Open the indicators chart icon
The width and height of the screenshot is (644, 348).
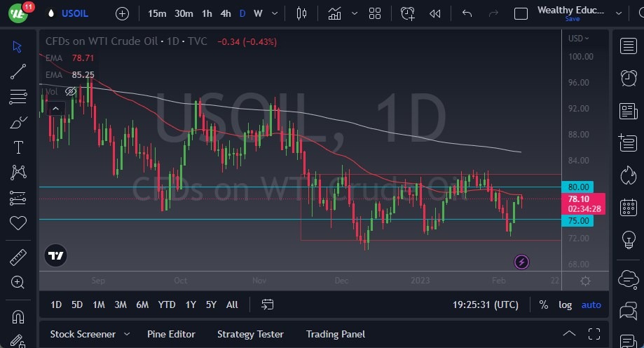[335, 13]
